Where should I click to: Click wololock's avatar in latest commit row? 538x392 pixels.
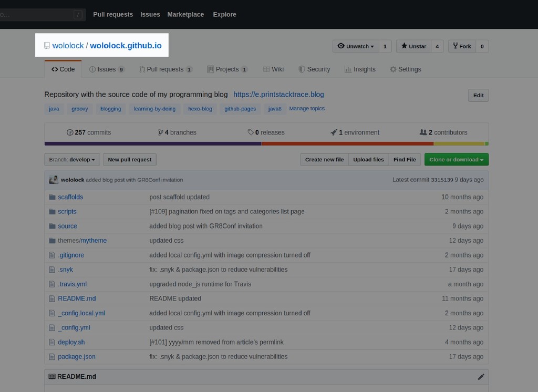pos(54,180)
